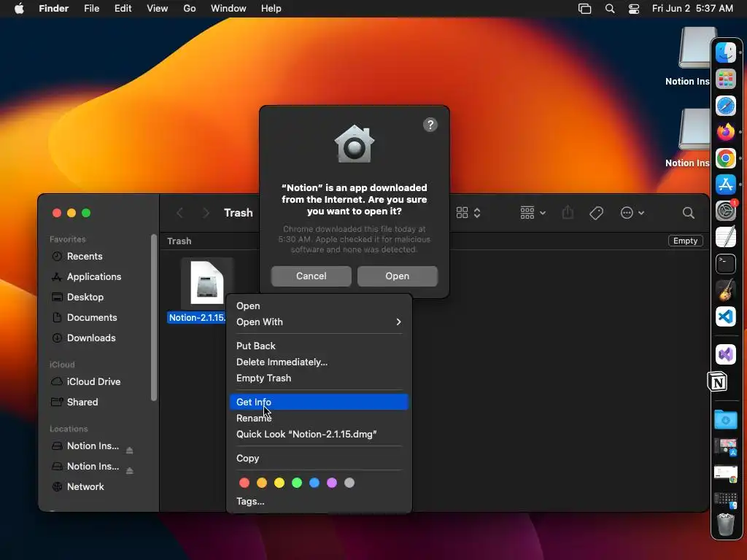
Task: Click Open in the Gatekeeper dialog
Action: click(398, 276)
